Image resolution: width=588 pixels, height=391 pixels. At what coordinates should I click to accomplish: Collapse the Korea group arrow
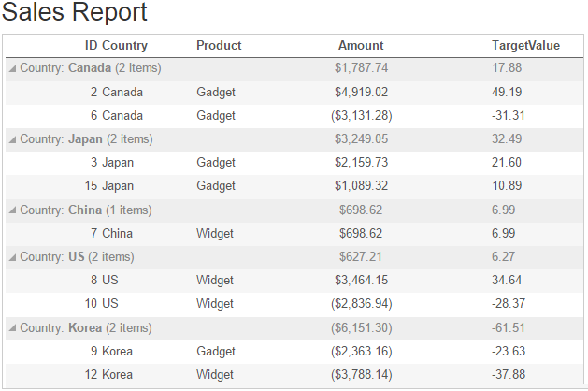12,328
